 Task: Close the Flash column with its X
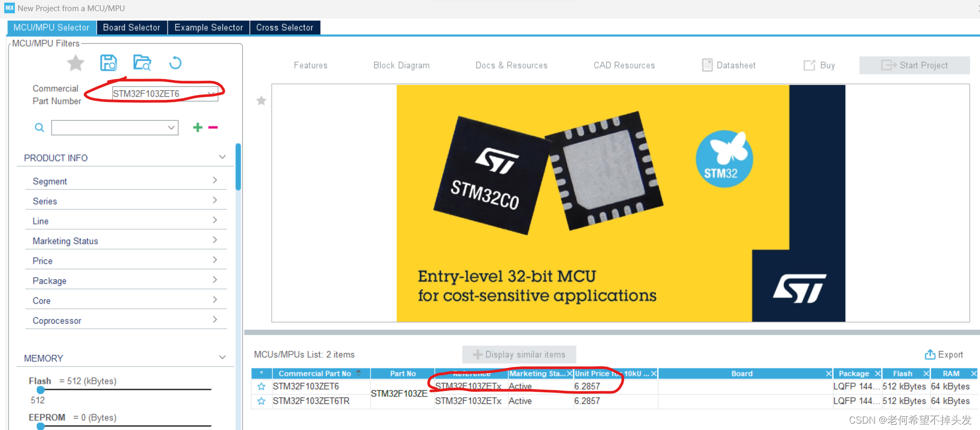point(926,374)
